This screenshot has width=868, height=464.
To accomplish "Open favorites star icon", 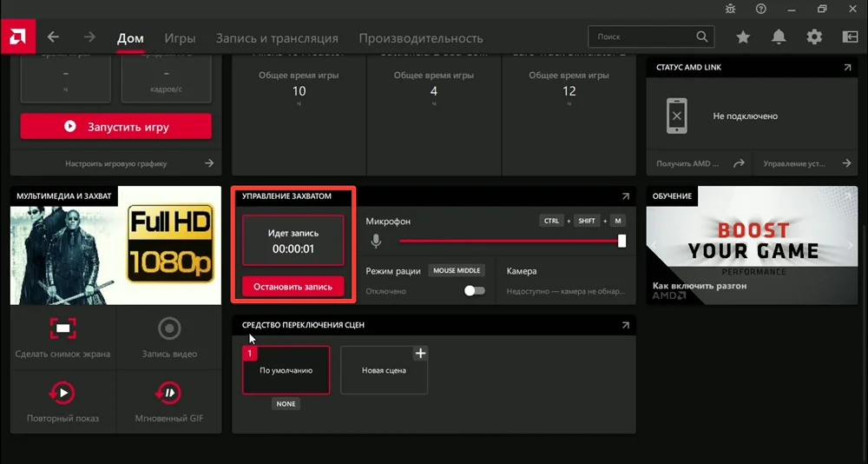I will [743, 37].
